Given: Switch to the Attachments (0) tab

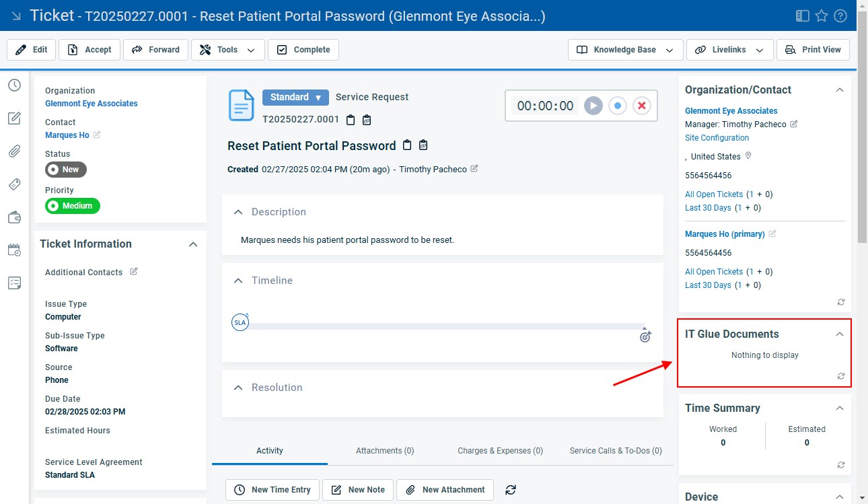Looking at the screenshot, I should coord(385,451).
